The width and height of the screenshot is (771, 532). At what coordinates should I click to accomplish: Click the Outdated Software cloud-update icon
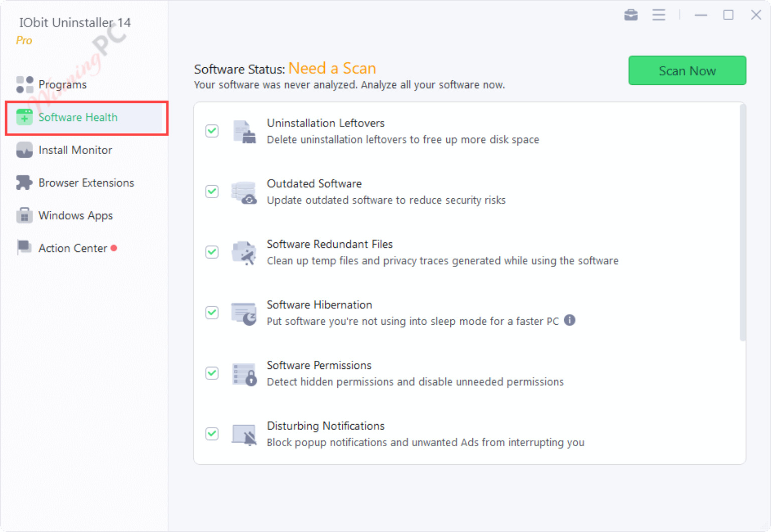click(244, 192)
